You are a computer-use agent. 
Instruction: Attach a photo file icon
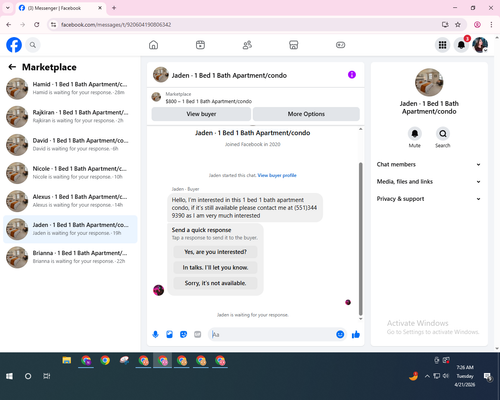[x=169, y=334]
